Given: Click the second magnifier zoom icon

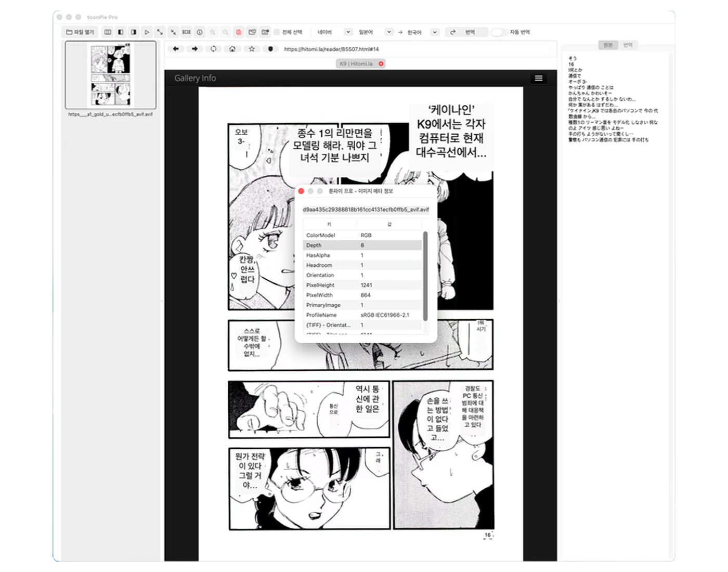Looking at the screenshot, I should (226, 32).
